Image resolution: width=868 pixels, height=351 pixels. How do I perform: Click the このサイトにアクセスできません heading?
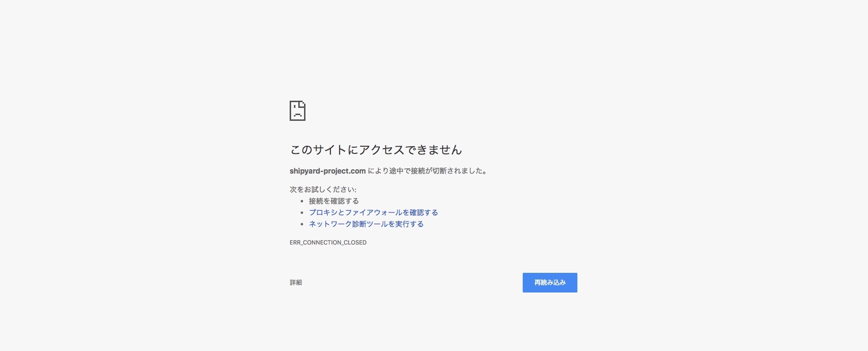tap(375, 150)
